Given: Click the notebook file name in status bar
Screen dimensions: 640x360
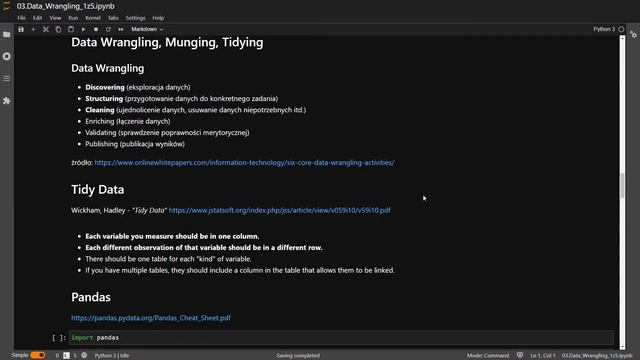Looking at the screenshot, I should (597, 356).
